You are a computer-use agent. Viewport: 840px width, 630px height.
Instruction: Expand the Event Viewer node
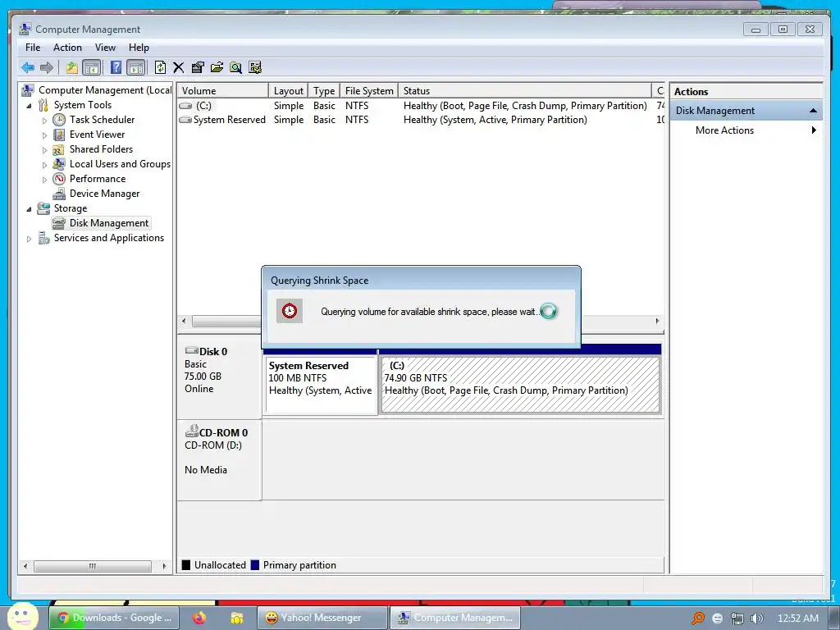tap(44, 135)
